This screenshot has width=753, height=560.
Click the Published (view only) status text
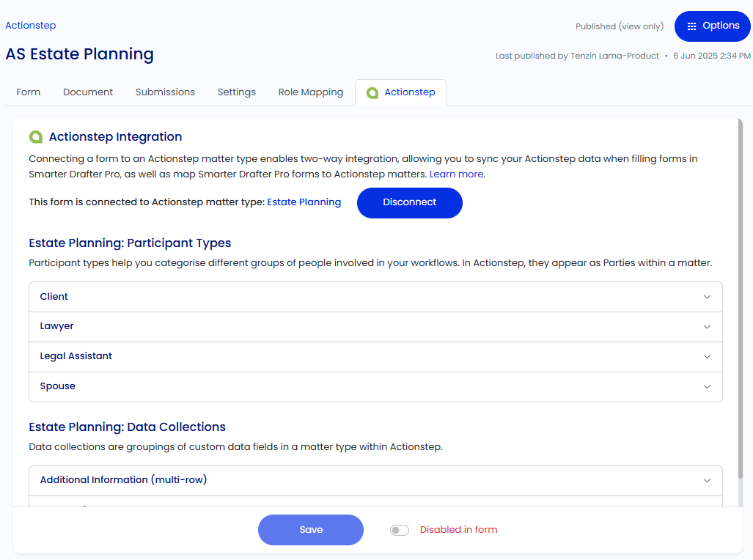620,26
